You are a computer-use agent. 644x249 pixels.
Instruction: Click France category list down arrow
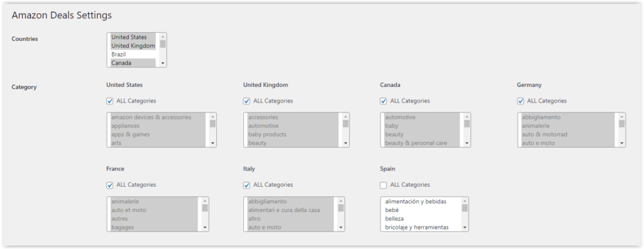pos(204,228)
